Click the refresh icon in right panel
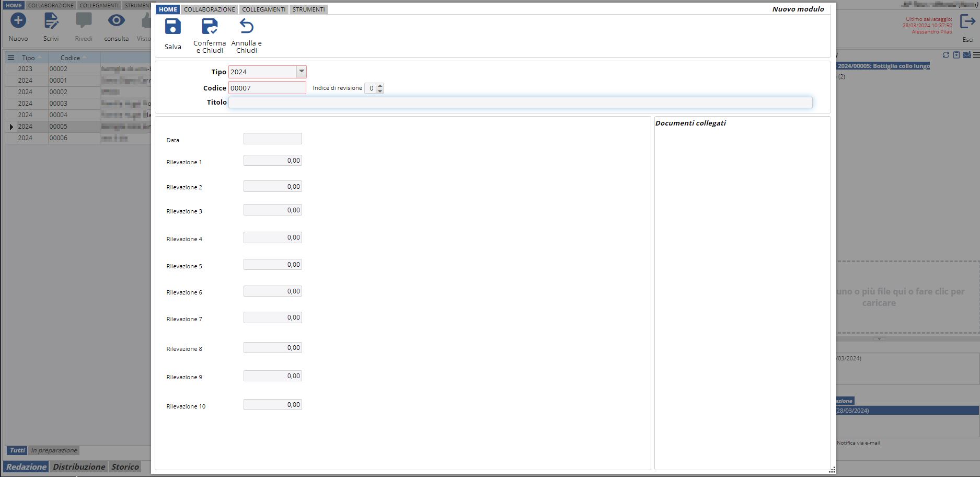 pos(946,55)
